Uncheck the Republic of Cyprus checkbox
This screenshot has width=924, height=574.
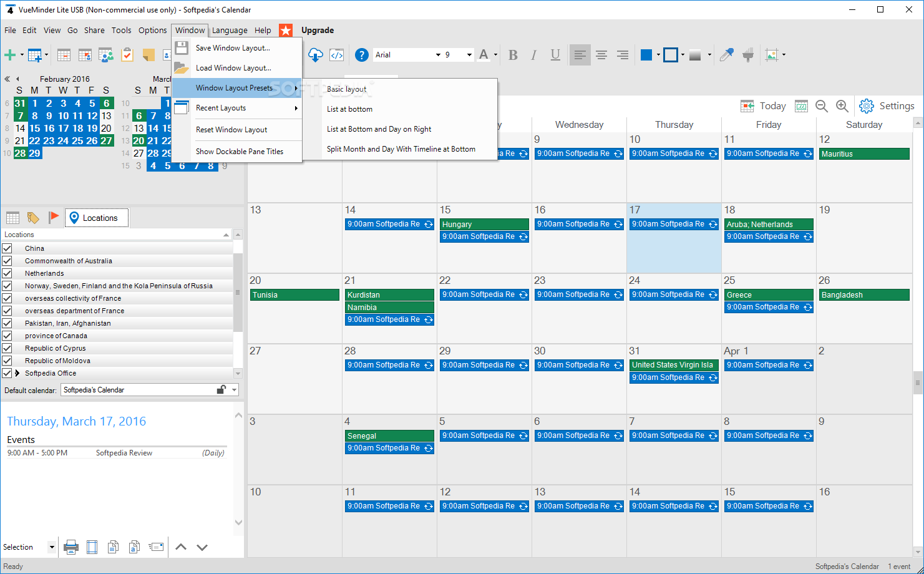(x=7, y=348)
